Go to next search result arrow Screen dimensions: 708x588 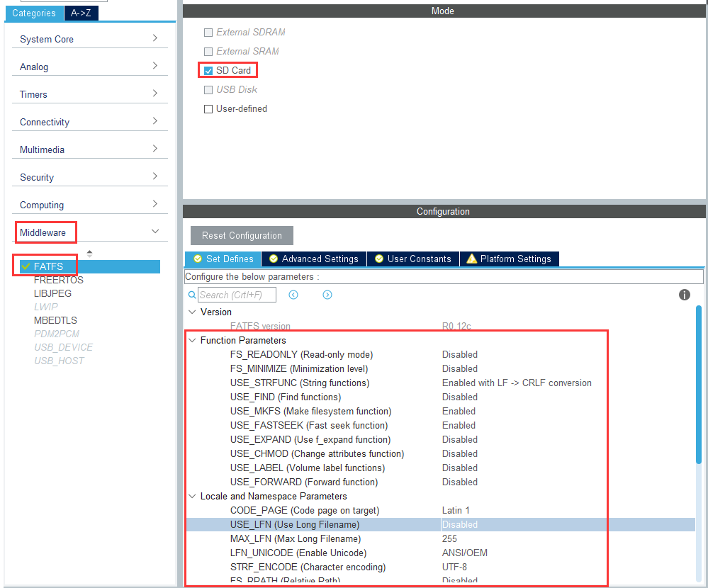coord(327,295)
